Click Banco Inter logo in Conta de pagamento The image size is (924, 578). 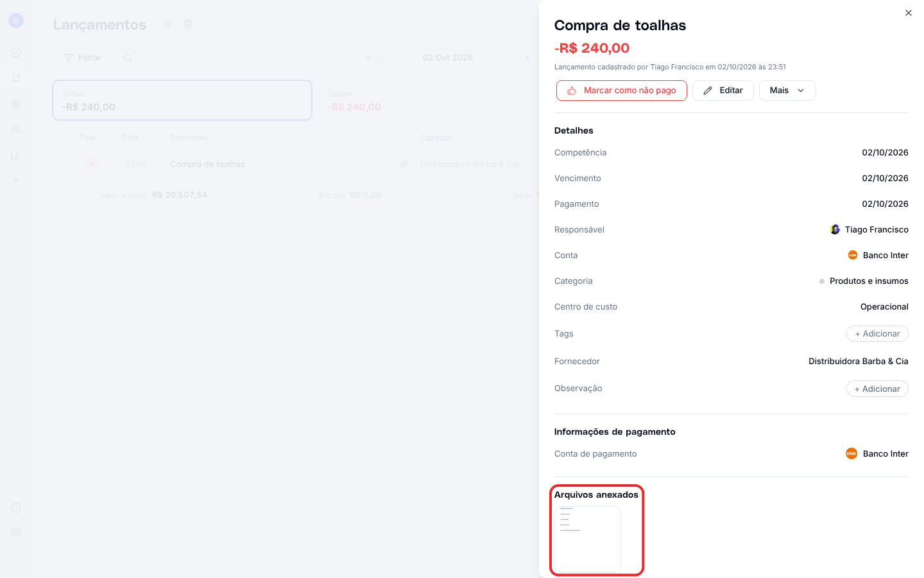851,454
